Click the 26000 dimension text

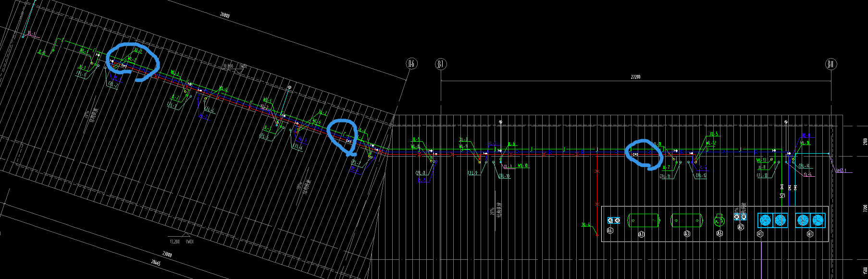[224, 15]
